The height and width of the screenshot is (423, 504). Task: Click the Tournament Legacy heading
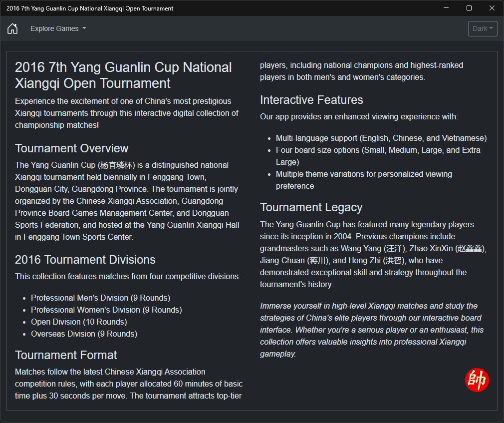311,207
